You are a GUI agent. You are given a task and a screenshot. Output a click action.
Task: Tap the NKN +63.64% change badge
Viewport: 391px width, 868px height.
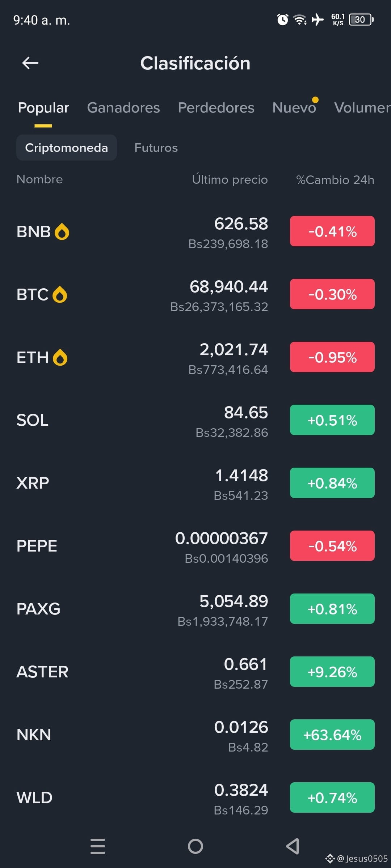(332, 735)
